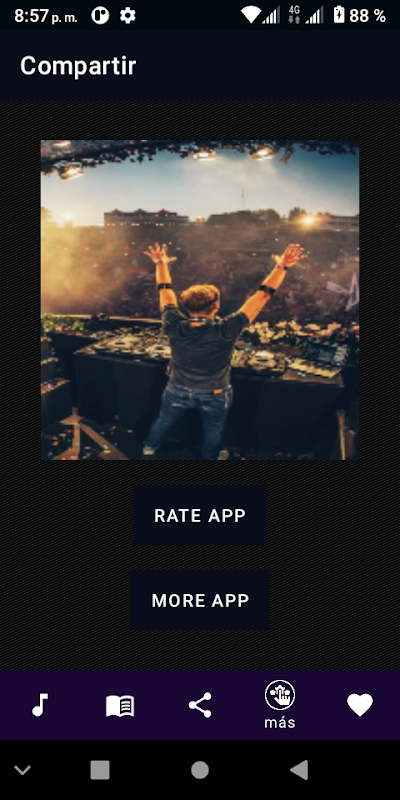The width and height of the screenshot is (400, 800).
Task: Tap the MORE APP button
Action: [x=200, y=600]
